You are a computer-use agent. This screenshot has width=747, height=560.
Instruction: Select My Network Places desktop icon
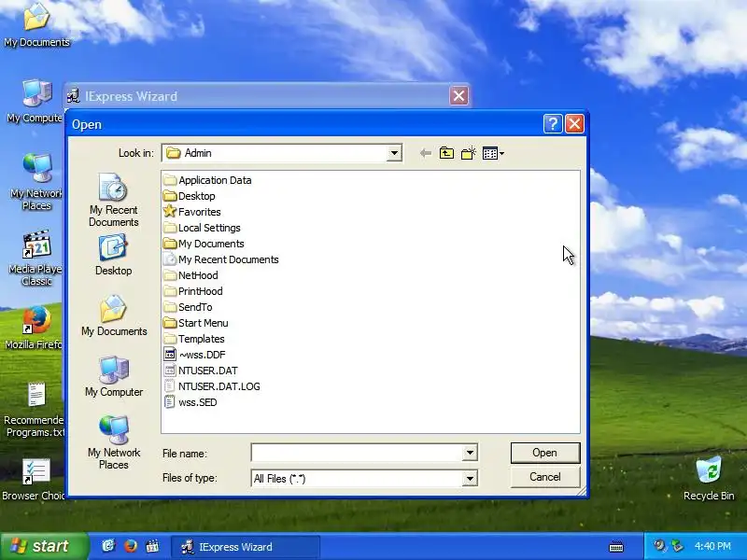pyautogui.click(x=36, y=182)
